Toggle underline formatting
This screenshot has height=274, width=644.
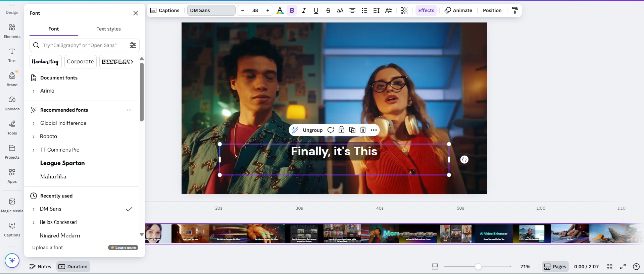pyautogui.click(x=316, y=10)
